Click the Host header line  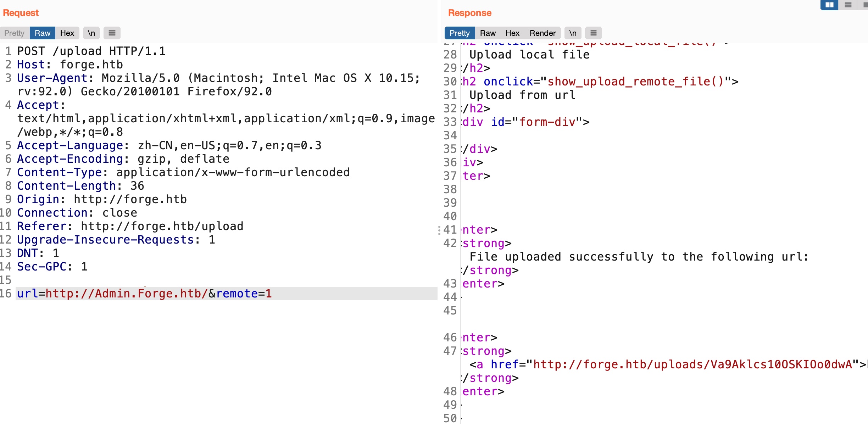[x=70, y=65]
